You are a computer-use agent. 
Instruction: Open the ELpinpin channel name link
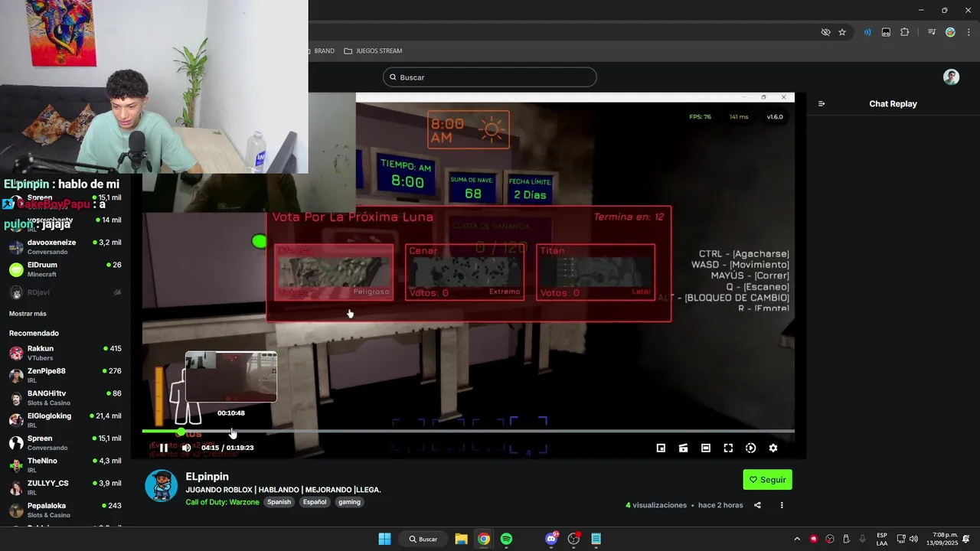(207, 477)
